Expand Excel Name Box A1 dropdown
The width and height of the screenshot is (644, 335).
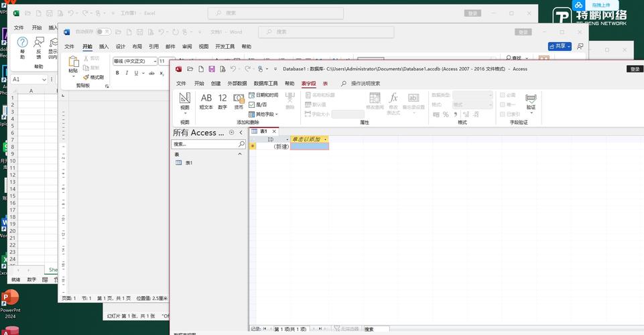coord(44,79)
